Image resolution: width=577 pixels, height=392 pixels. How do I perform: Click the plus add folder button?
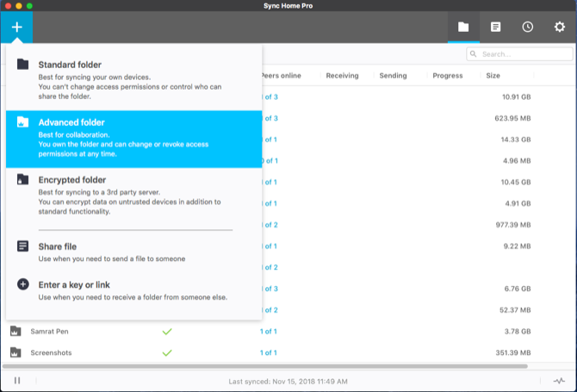16,27
